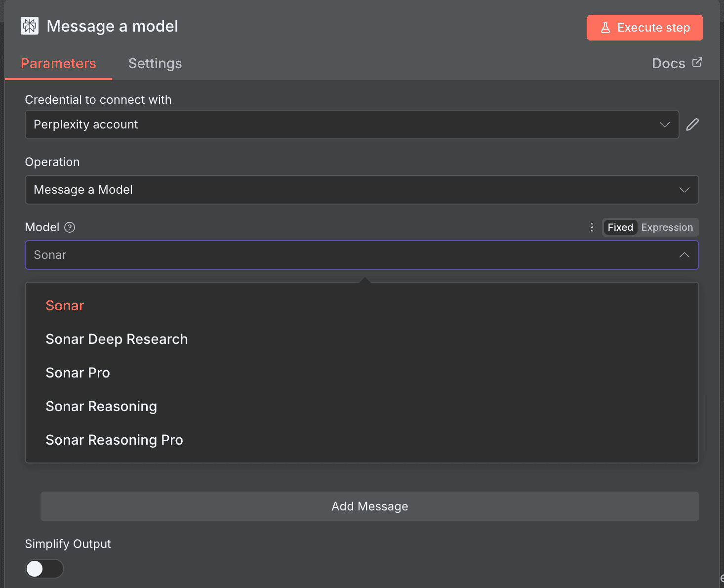Screen dimensions: 724x588
Task: Click the Perplexity node icon in the header
Action: point(30,26)
